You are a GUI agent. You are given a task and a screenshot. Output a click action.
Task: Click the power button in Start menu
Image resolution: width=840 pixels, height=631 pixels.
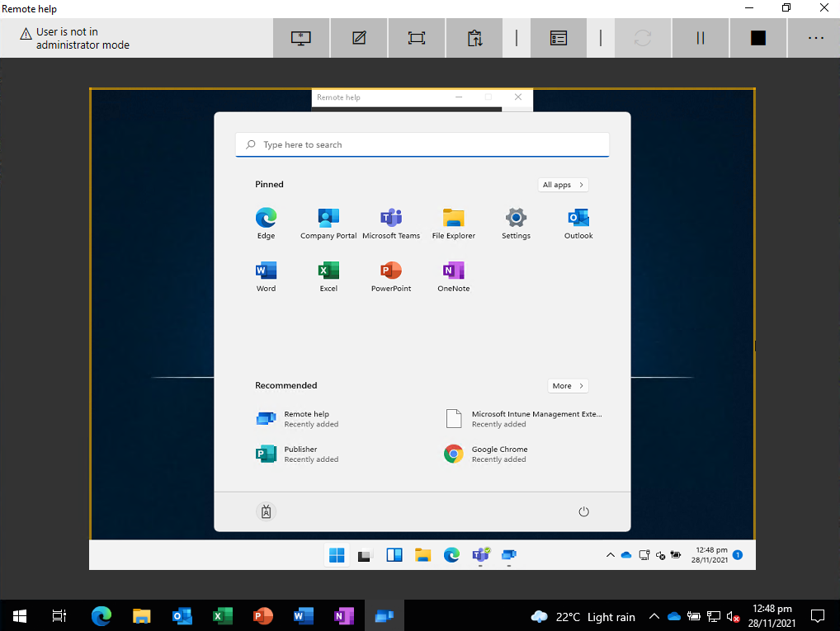pos(584,511)
